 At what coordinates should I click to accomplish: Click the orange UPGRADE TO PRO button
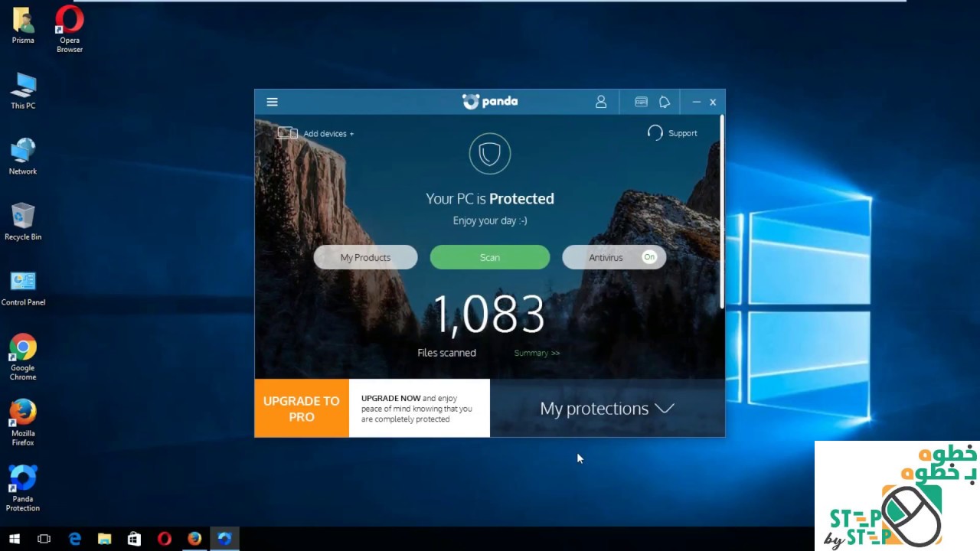pos(302,409)
